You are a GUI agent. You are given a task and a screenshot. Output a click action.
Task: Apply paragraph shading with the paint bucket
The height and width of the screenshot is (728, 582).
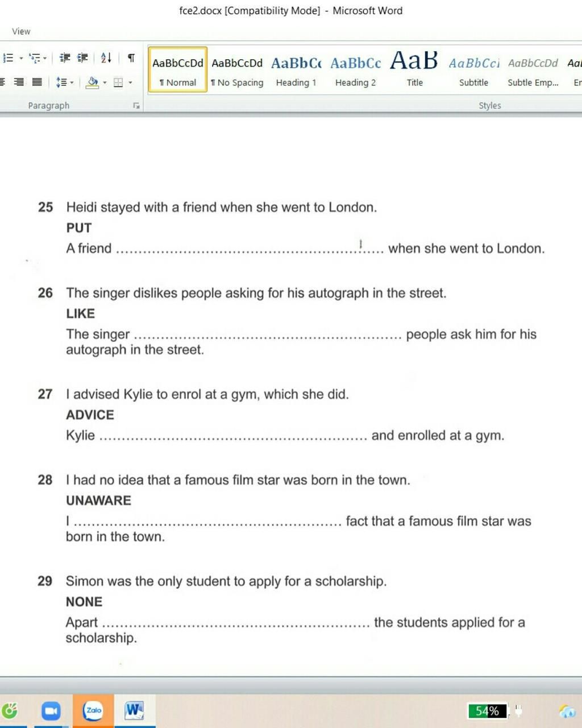tap(93, 82)
